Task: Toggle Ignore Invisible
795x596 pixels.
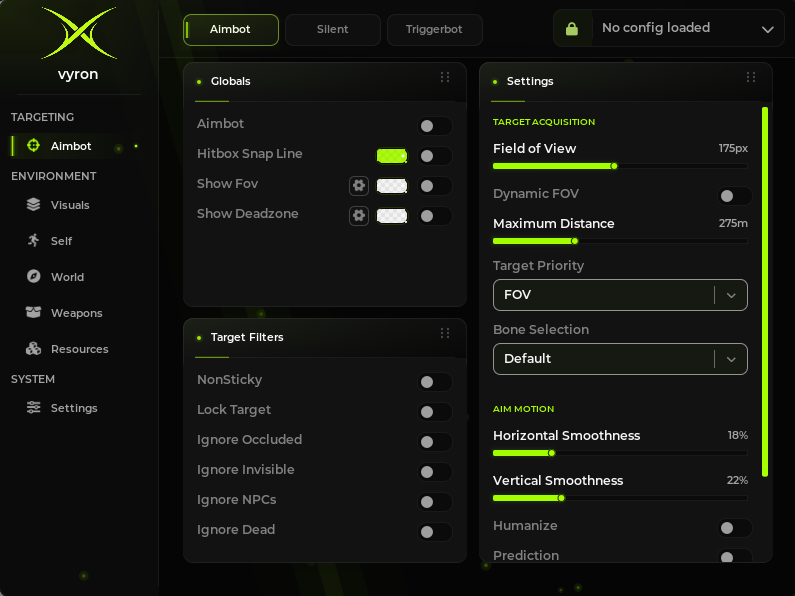Action: [x=435, y=472]
